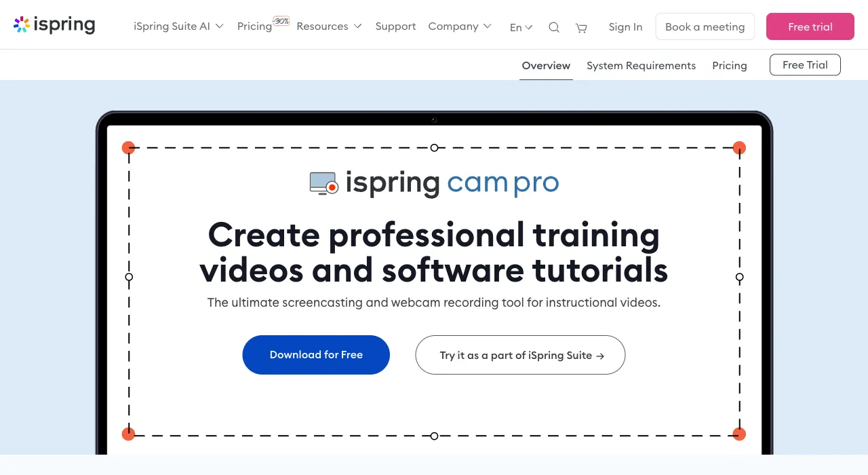Screen dimensions: 868x475
Task: Switch to the Pricing sub-navigation tab
Action: 730,66
